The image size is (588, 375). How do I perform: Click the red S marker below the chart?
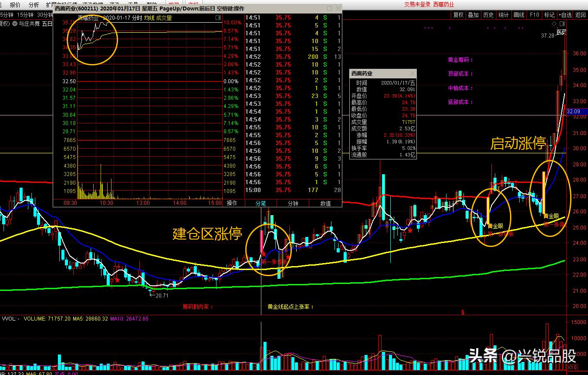point(463,312)
